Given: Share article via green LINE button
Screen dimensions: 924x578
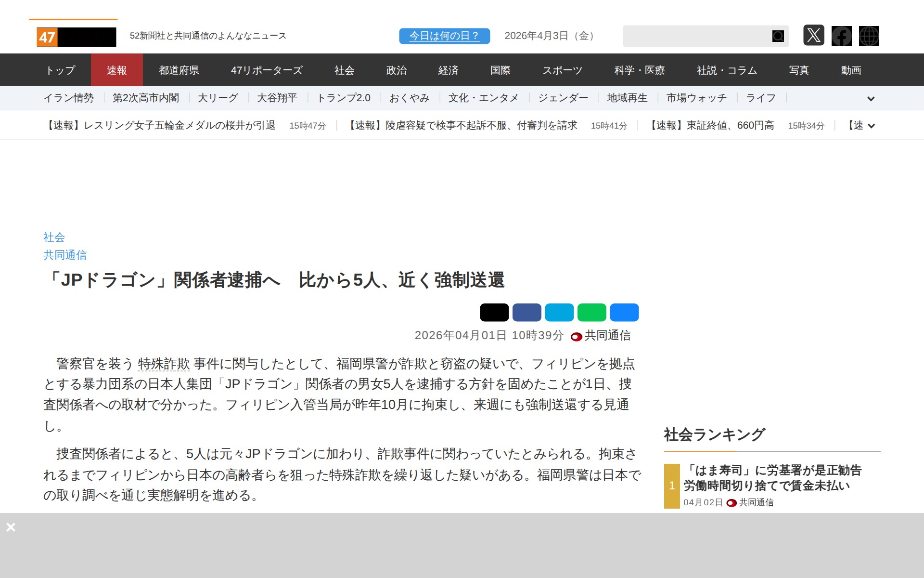Looking at the screenshot, I should (591, 313).
